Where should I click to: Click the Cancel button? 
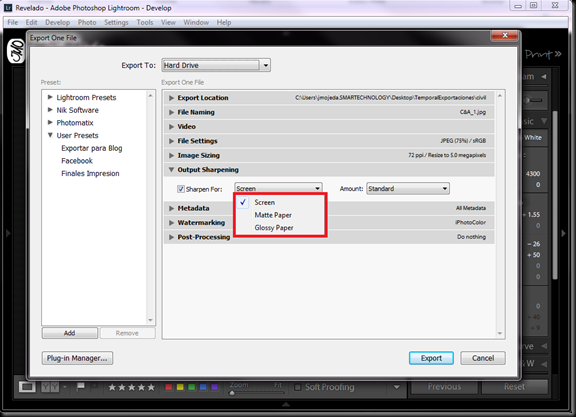[483, 358]
